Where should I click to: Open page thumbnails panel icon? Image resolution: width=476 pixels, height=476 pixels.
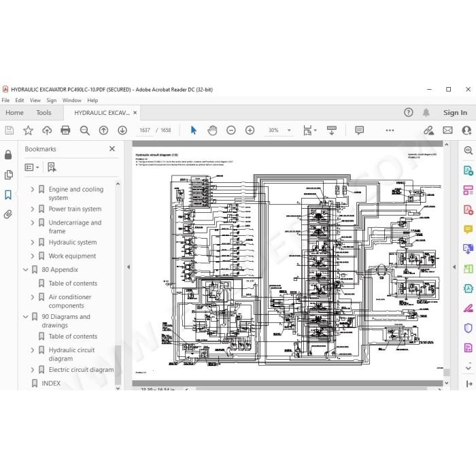[x=8, y=175]
